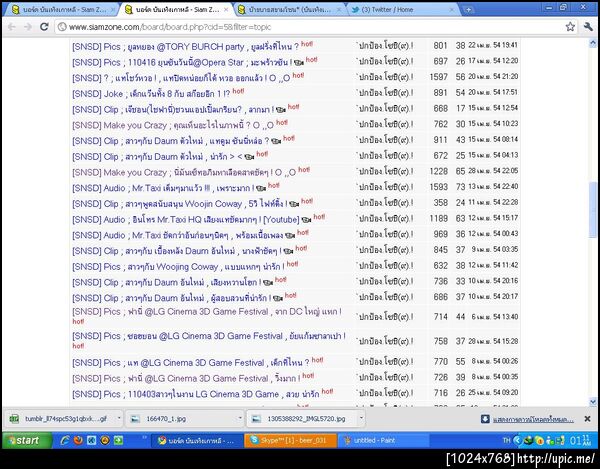Screen dimensions: 600x469
Task: Open 110403 LG Cinema 3D Game pics topic
Action: point(196,394)
